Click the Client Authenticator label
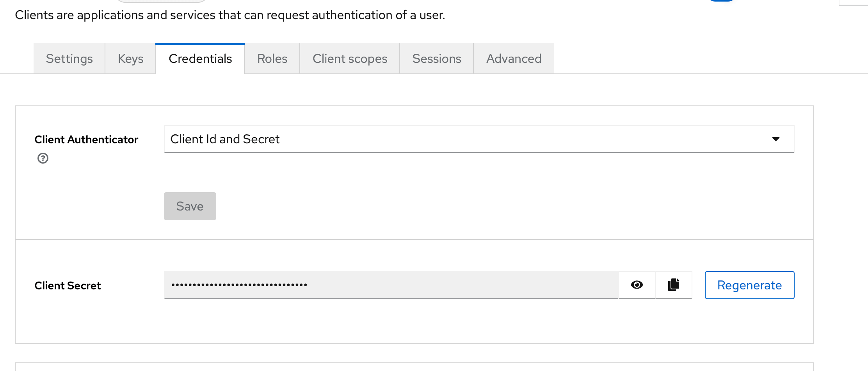The height and width of the screenshot is (371, 868). [x=86, y=139]
